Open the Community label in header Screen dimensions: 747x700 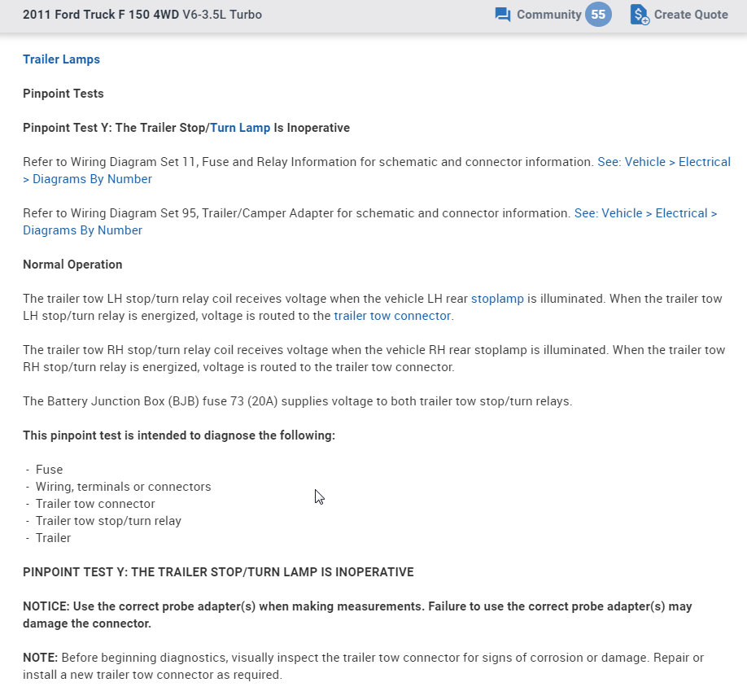coord(548,15)
